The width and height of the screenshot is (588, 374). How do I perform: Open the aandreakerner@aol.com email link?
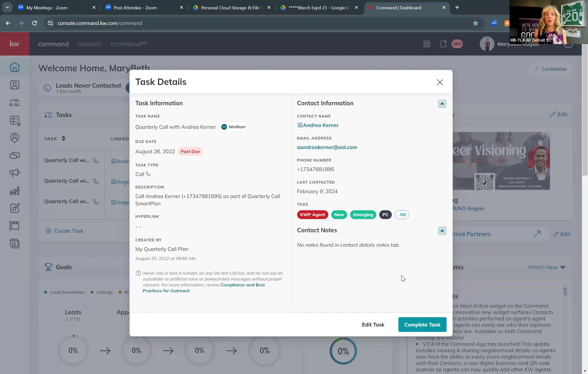[x=327, y=147]
